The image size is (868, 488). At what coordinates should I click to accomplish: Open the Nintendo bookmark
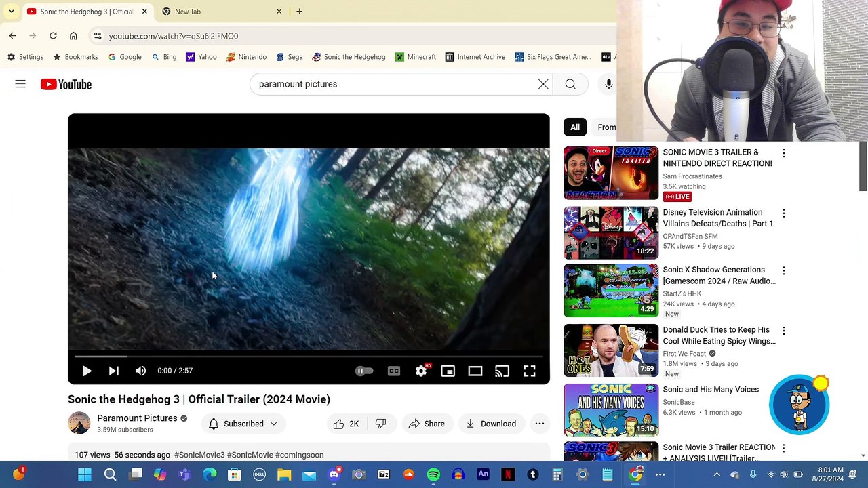coord(246,57)
